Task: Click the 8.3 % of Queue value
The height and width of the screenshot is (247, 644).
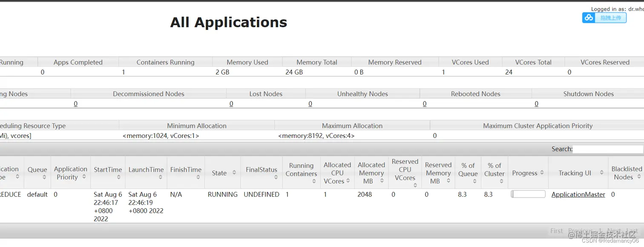Action: [462, 194]
